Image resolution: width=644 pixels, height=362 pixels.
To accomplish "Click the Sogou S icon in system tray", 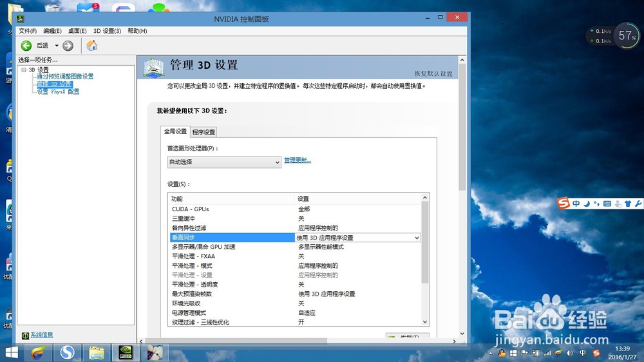I will point(596,353).
